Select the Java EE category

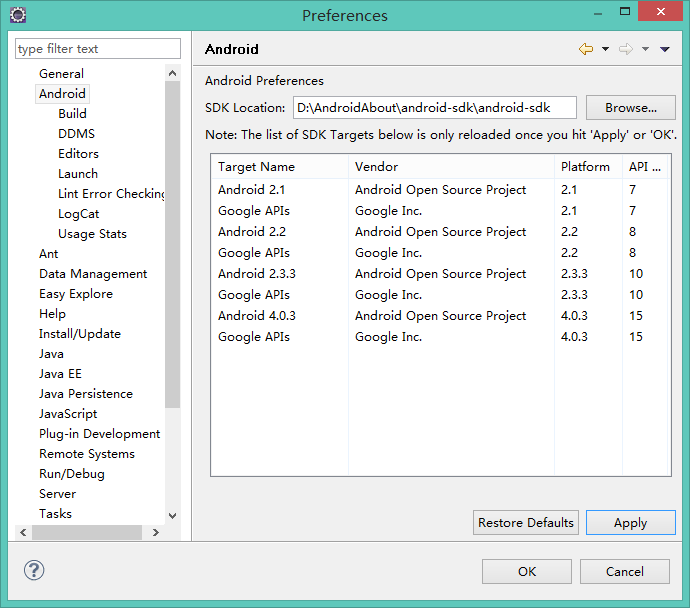click(x=60, y=374)
